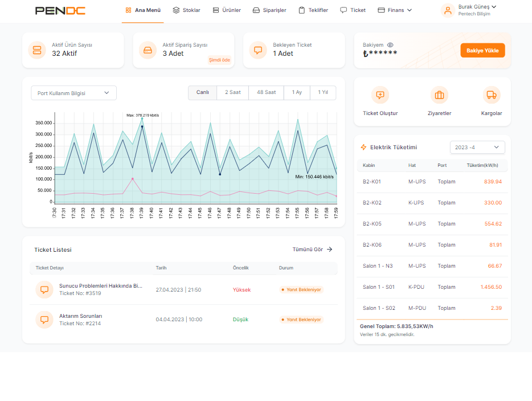Open the Stoklar menu item
The width and height of the screenshot is (532, 401).
coord(186,10)
